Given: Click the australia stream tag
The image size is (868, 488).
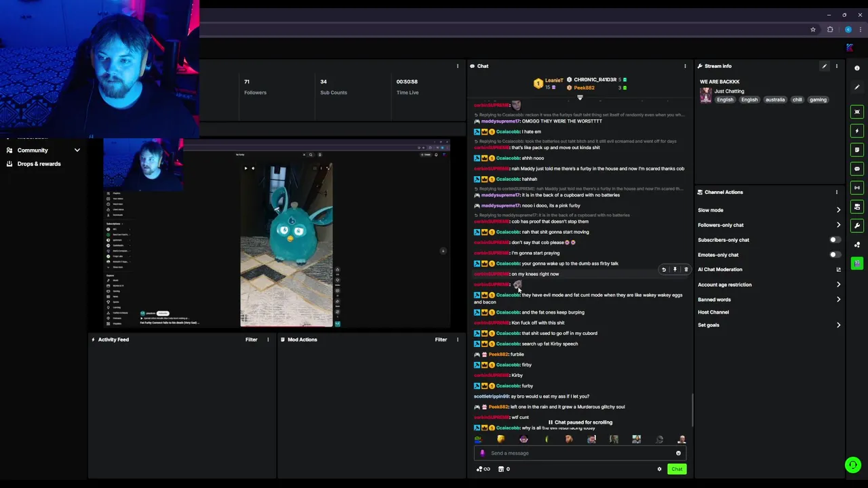Looking at the screenshot, I should [x=775, y=100].
